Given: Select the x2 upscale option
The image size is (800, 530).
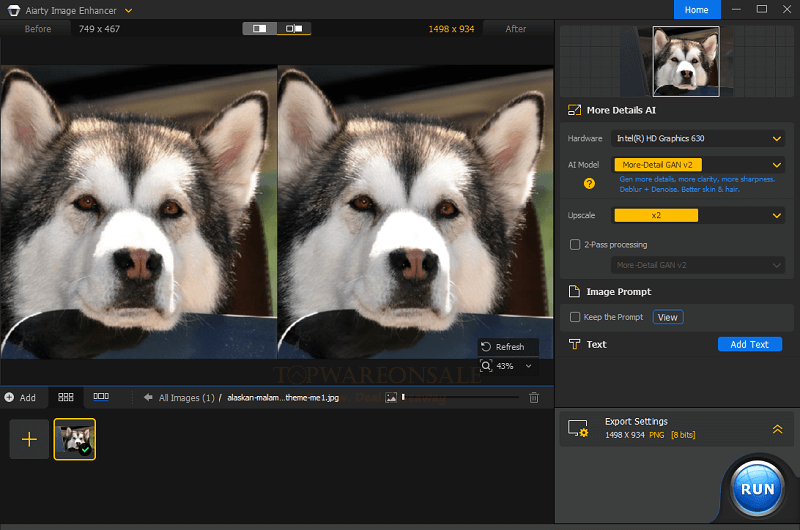Looking at the screenshot, I should (656, 215).
